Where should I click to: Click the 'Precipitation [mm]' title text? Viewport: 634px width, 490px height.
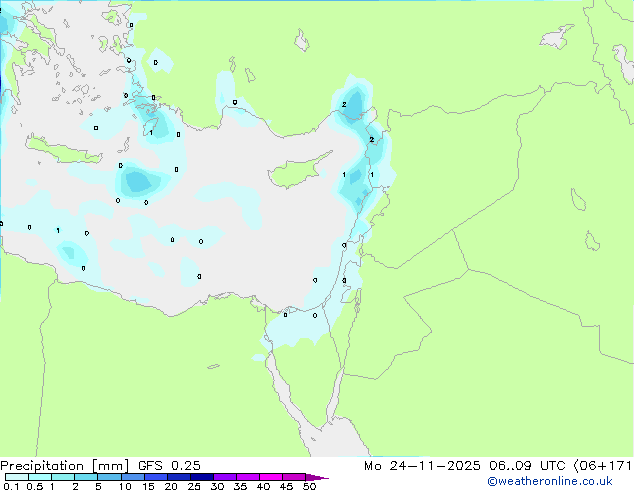pyautogui.click(x=65, y=466)
